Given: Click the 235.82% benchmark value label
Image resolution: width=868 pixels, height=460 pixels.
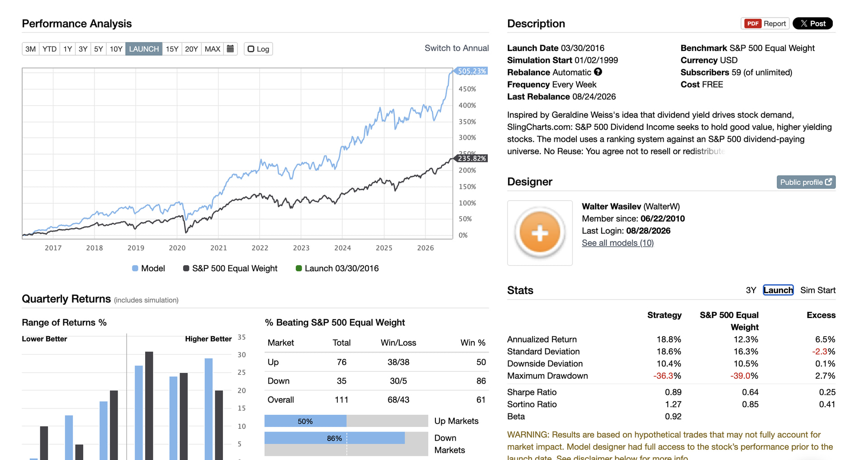Looking at the screenshot, I should tap(471, 159).
